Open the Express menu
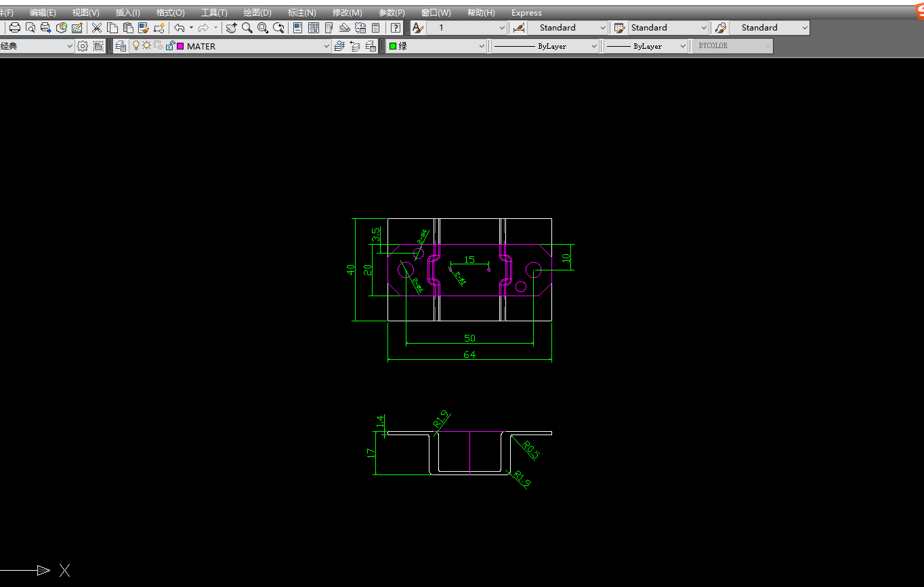924x587 pixels. (526, 13)
